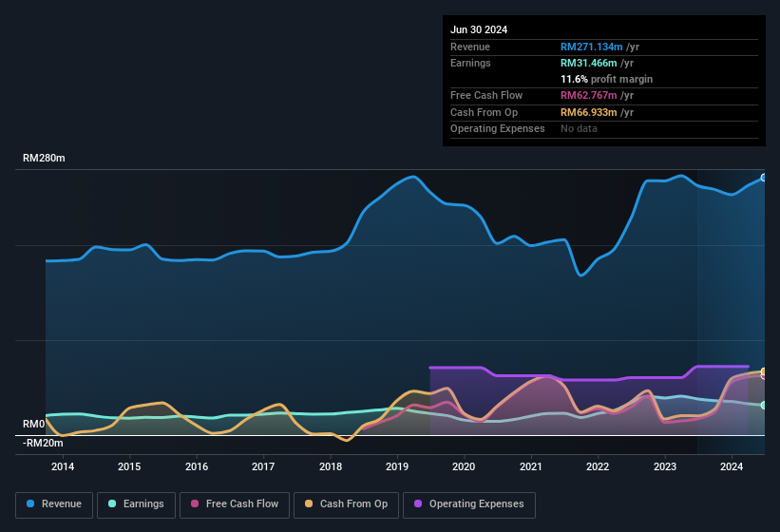Click the RM31.466m earnings value
Viewport: 780px width, 532px height.
click(588, 63)
